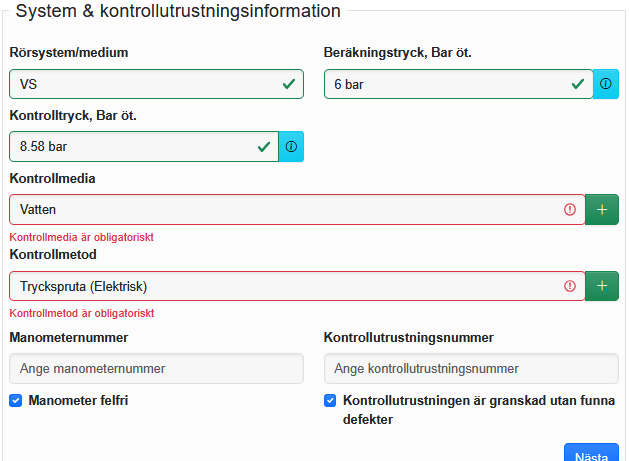Click green checkmark in Kontrolltryck field
The height and width of the screenshot is (461, 630).
pos(264,146)
